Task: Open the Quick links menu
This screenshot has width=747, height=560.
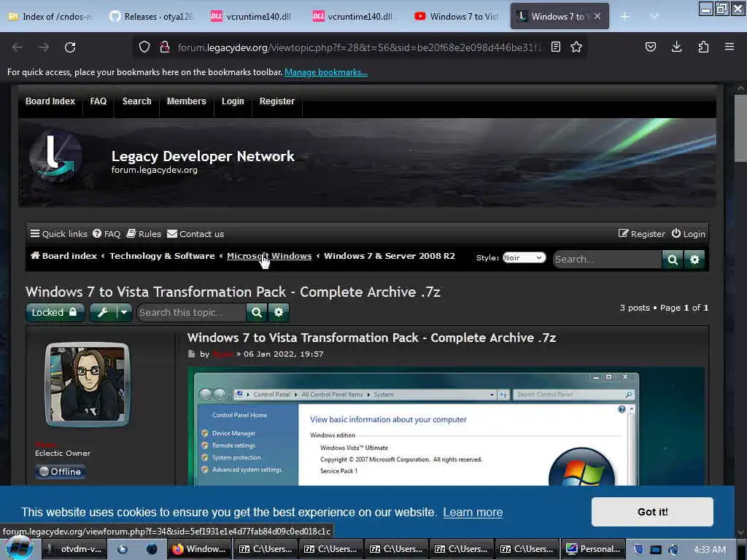Action: click(59, 234)
